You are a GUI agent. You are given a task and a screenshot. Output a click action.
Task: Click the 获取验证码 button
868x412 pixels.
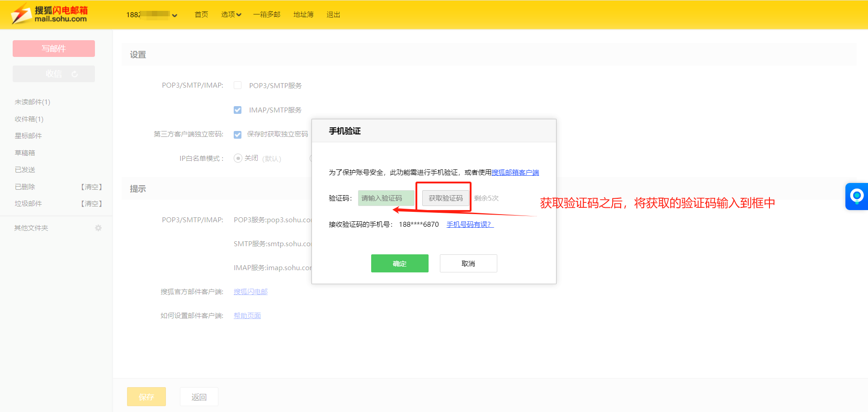coord(446,198)
